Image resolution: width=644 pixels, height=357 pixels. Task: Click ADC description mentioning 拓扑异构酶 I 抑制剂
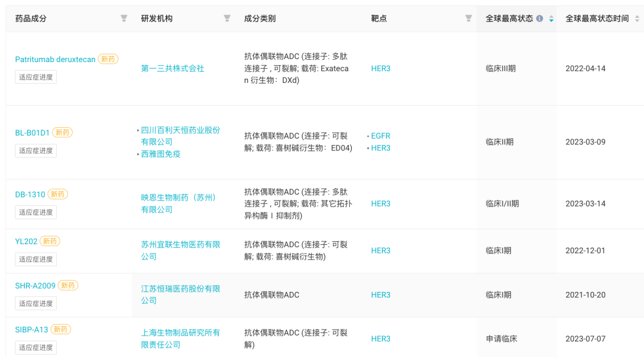[298, 204]
